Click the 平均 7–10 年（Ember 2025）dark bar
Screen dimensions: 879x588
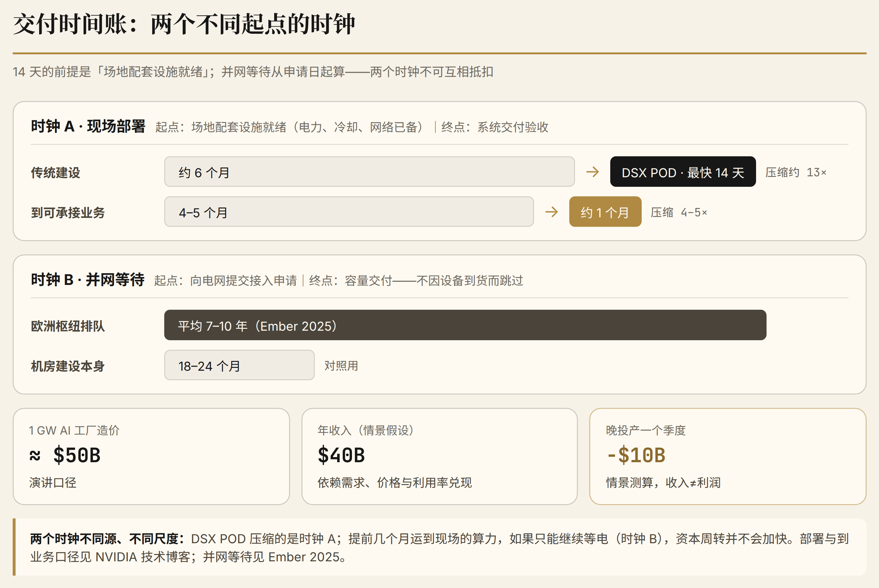tap(465, 325)
